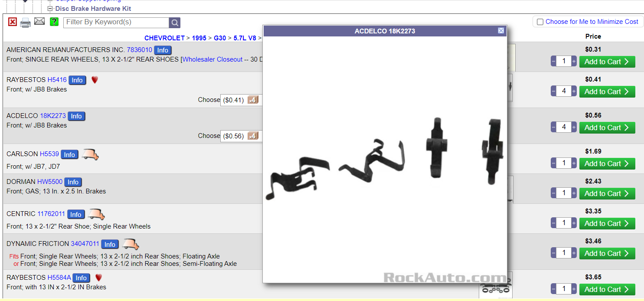Add the $0.41 RAYBESTOS item to cart
The width and height of the screenshot is (644, 301).
[607, 92]
